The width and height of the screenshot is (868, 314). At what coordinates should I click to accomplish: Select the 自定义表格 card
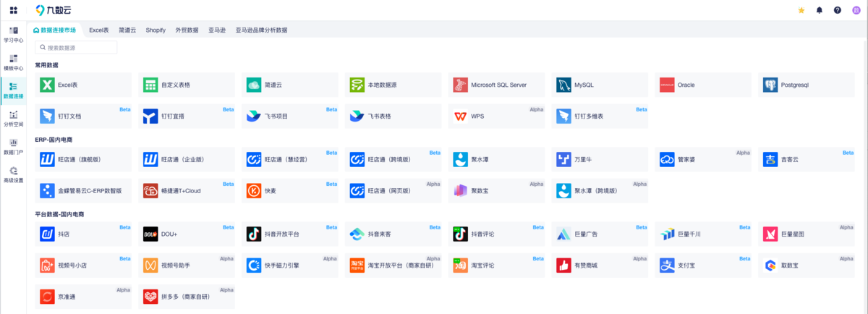[x=187, y=85]
